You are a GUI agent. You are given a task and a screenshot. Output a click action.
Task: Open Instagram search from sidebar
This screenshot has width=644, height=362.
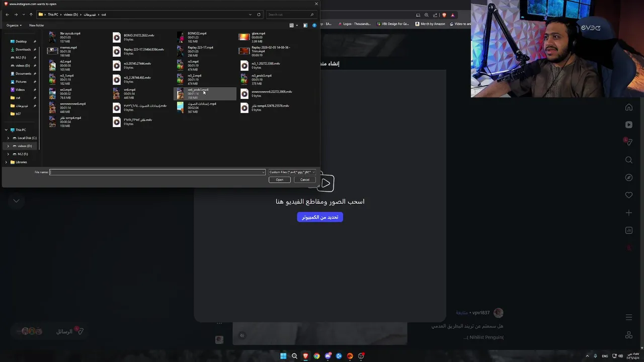(629, 160)
